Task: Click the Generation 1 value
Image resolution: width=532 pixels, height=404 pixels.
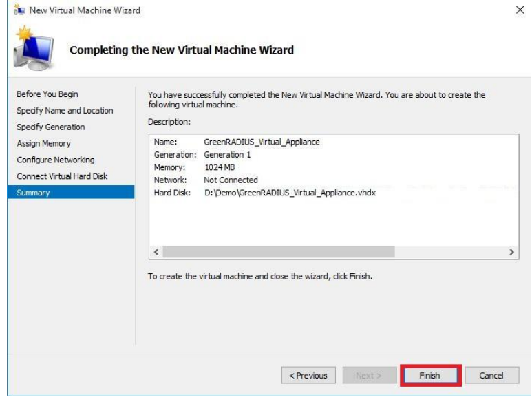Action: pyautogui.click(x=227, y=155)
